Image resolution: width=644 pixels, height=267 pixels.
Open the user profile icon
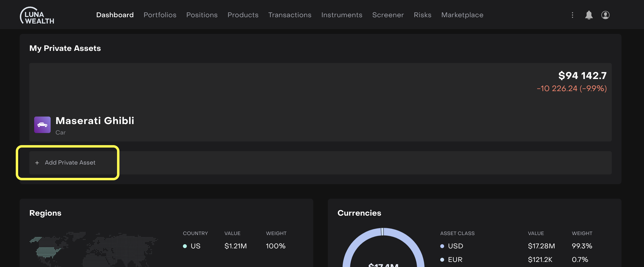[605, 15]
